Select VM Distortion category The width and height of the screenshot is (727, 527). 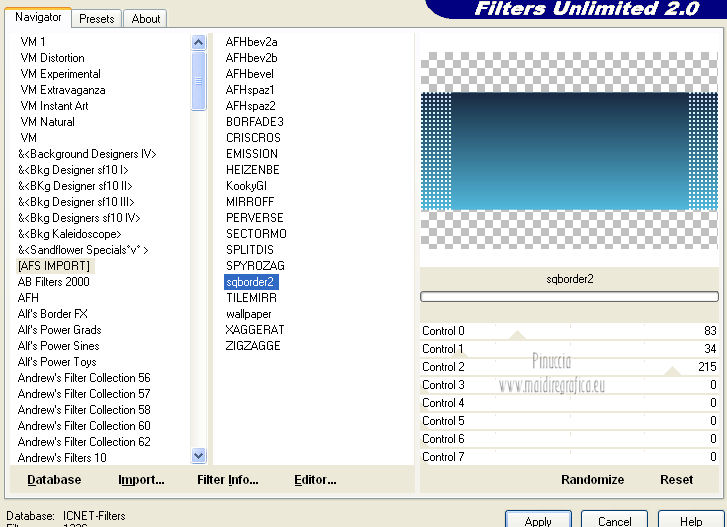[x=52, y=58]
